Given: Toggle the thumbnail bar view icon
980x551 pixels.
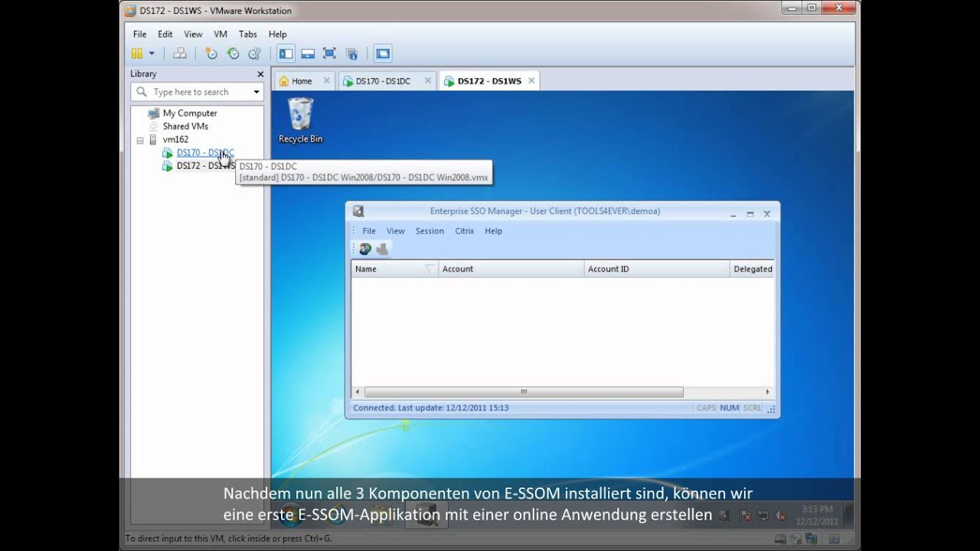Looking at the screenshot, I should [x=308, y=54].
